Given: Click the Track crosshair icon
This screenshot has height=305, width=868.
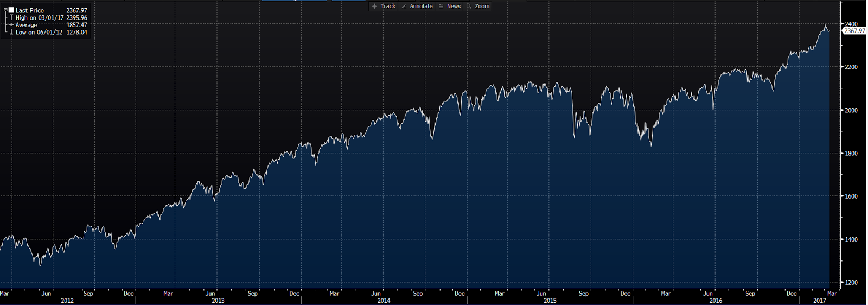Looking at the screenshot, I should (374, 6).
